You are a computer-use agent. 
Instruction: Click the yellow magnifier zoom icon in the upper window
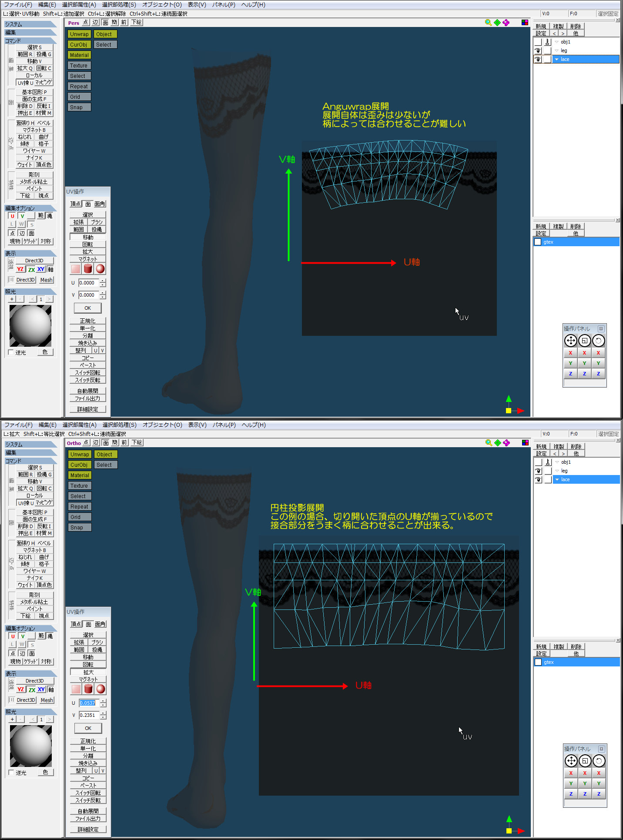[x=488, y=23]
